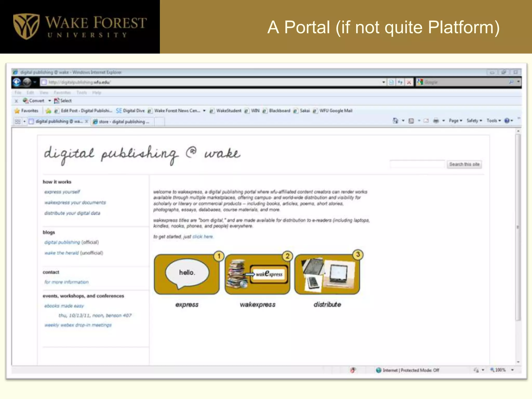
Task: Open the address bar history dropdown arrow
Action: point(384,82)
